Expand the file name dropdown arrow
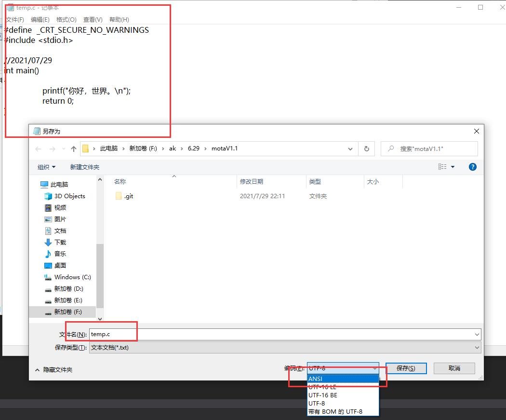 coord(477,335)
